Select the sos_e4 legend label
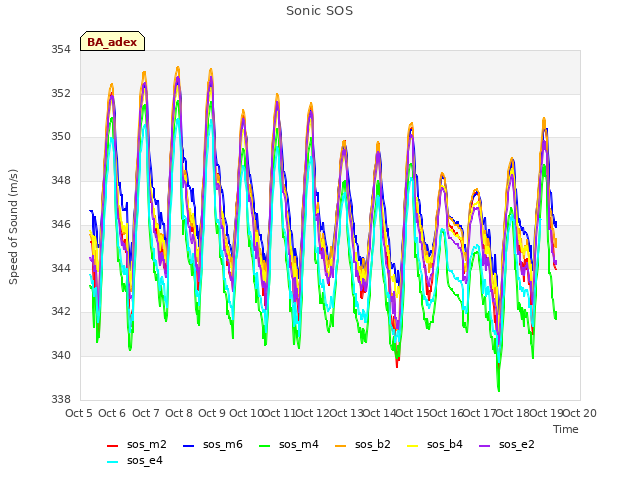This screenshot has height=480, width=640. 145,460
